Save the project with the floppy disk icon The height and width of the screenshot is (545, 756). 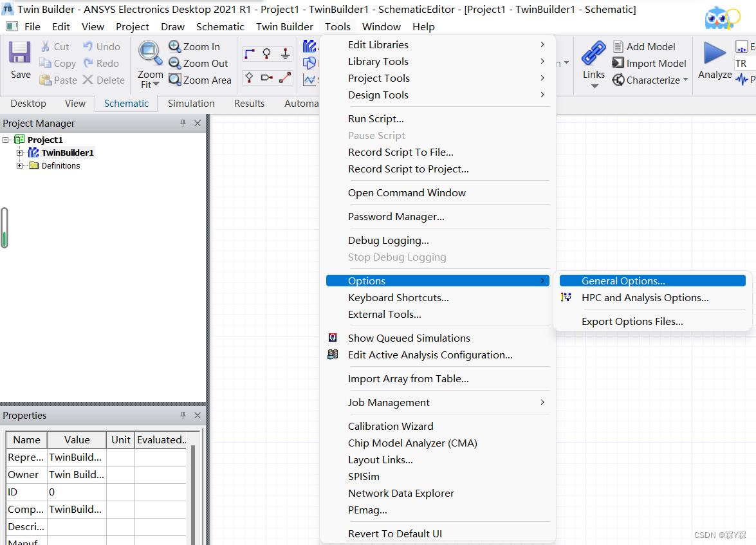click(x=20, y=52)
